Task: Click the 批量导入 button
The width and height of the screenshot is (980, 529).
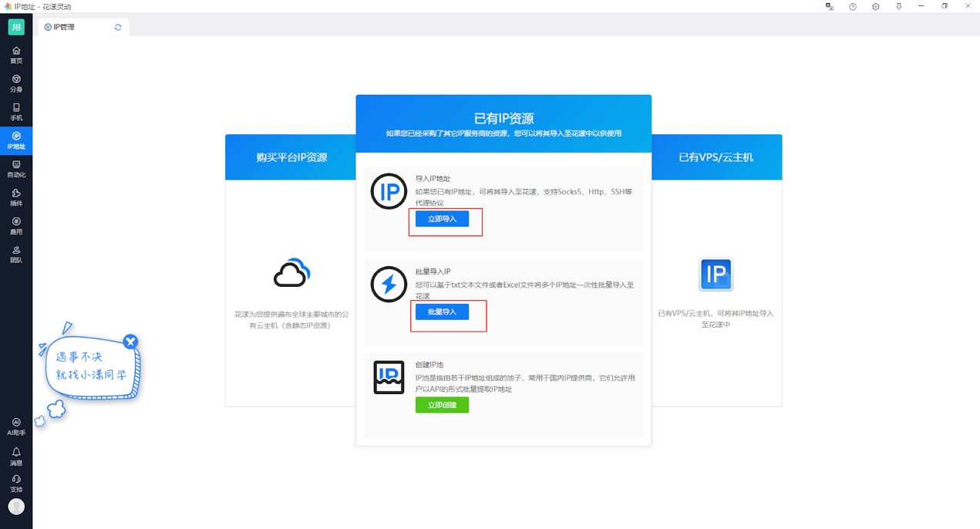Action: tap(442, 312)
